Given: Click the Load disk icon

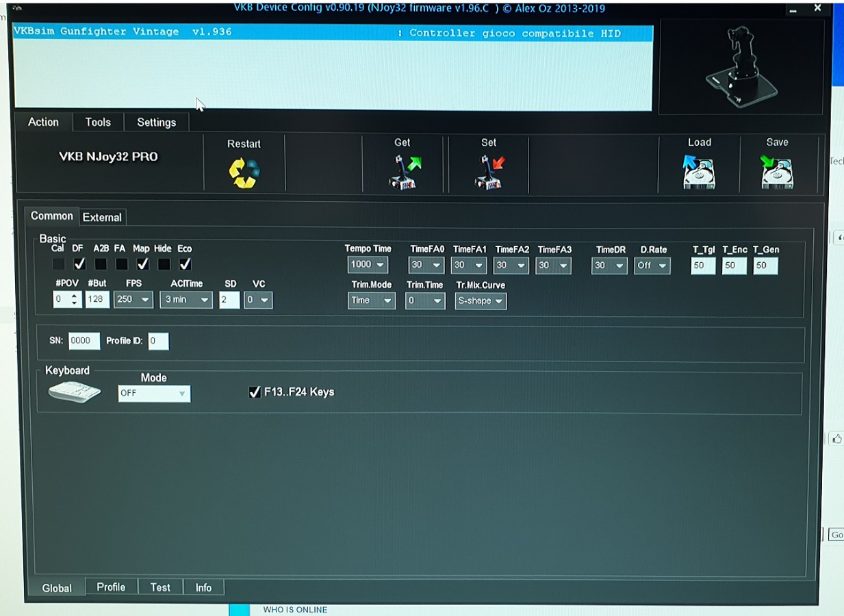Looking at the screenshot, I should tap(699, 172).
